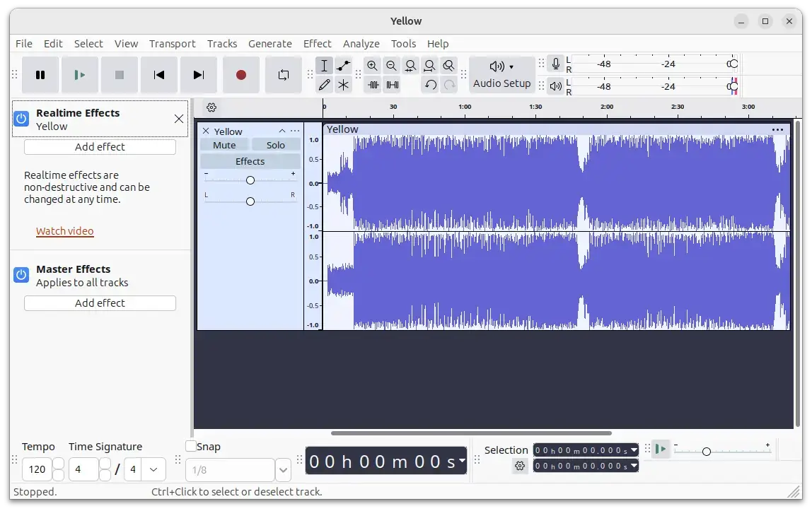Screen dimensions: 812x511
Task: Adjust the track gain slider
Action: pos(250,180)
